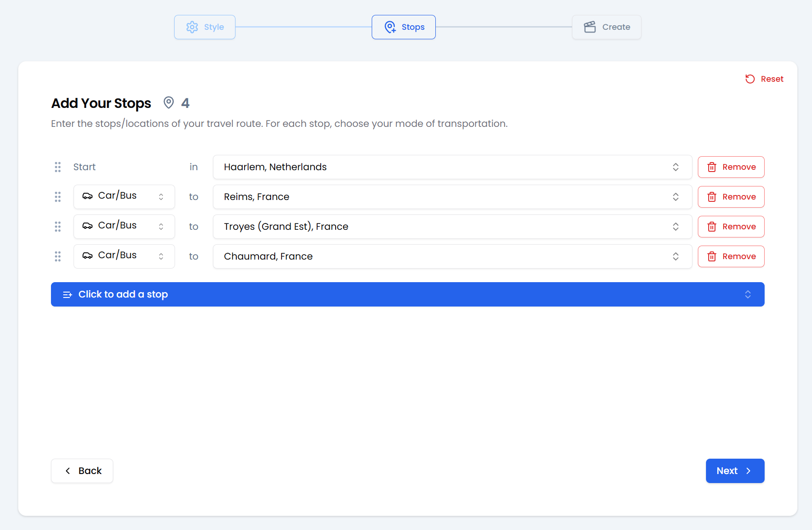Go back with the Back button
812x530 pixels.
82,471
